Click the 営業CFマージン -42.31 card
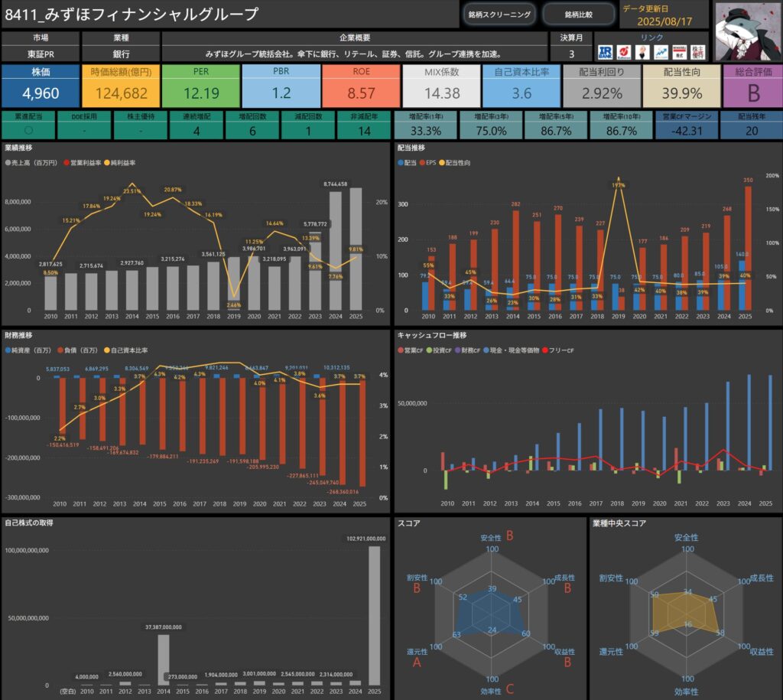The height and width of the screenshot is (700, 783). point(687,125)
